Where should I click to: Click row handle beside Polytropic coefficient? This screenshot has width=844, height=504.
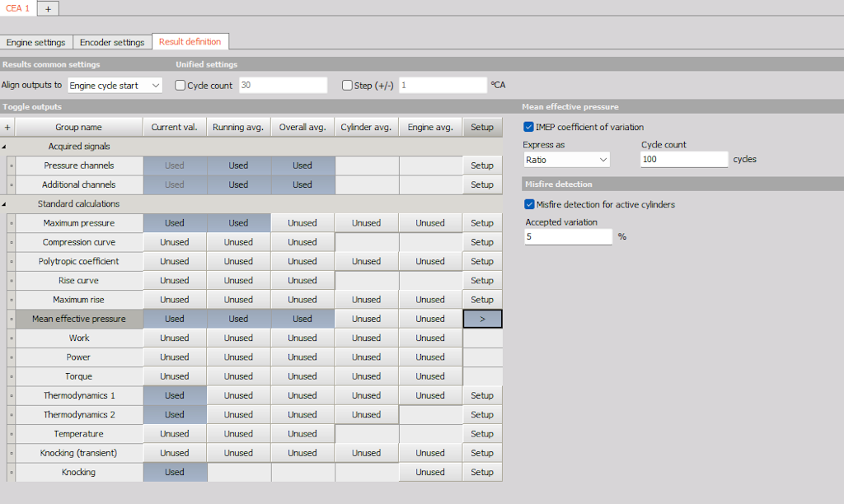12,261
